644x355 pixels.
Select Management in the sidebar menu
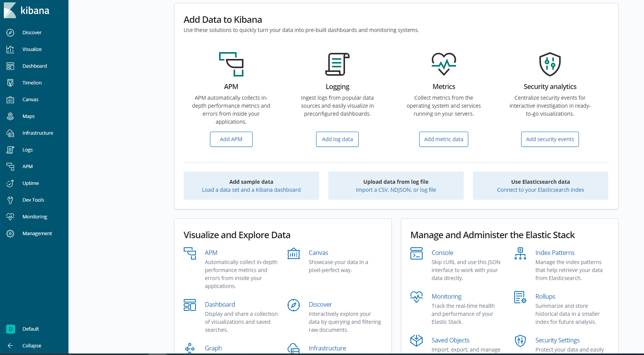point(37,234)
